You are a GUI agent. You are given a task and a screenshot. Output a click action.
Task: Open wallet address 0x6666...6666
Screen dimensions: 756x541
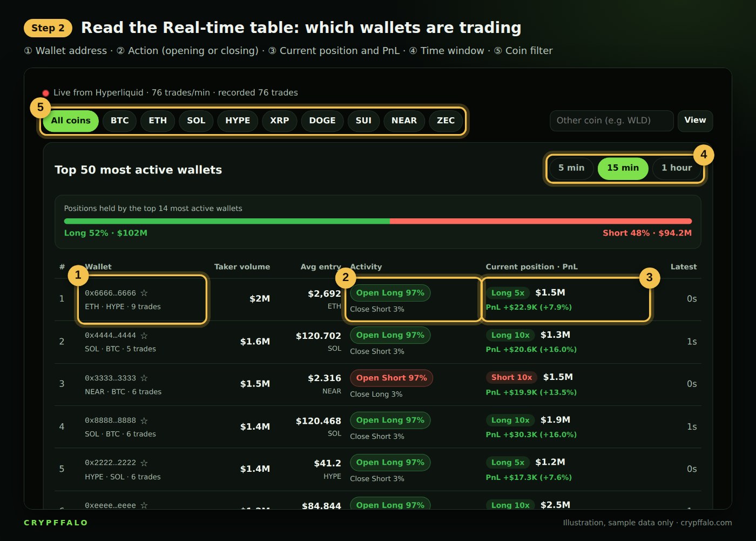point(110,293)
